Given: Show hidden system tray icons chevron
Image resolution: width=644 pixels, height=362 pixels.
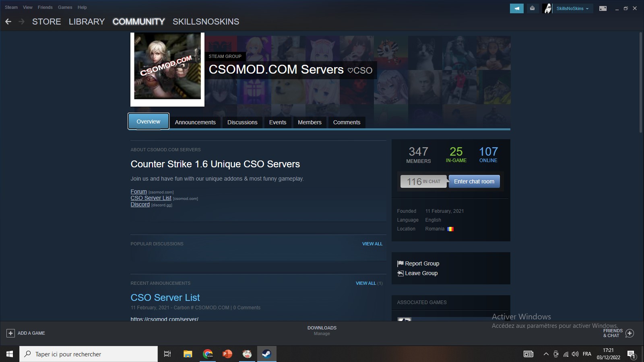Looking at the screenshot, I should pos(546,354).
